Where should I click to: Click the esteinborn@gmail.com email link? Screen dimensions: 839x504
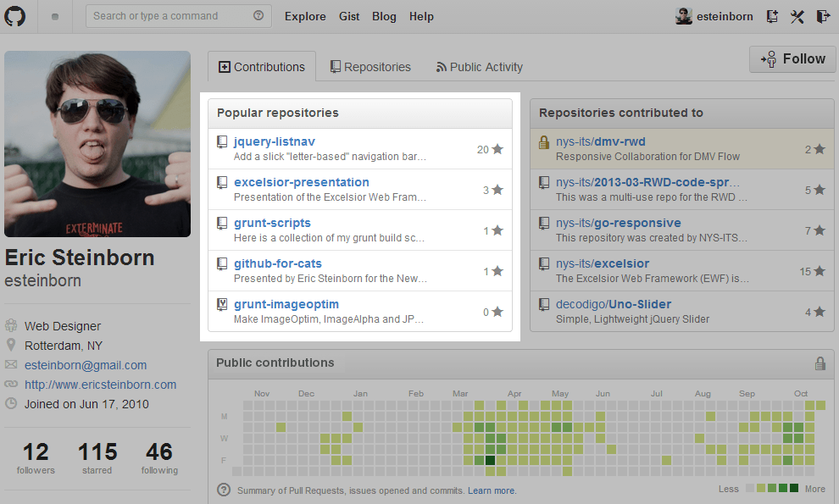tap(86, 365)
